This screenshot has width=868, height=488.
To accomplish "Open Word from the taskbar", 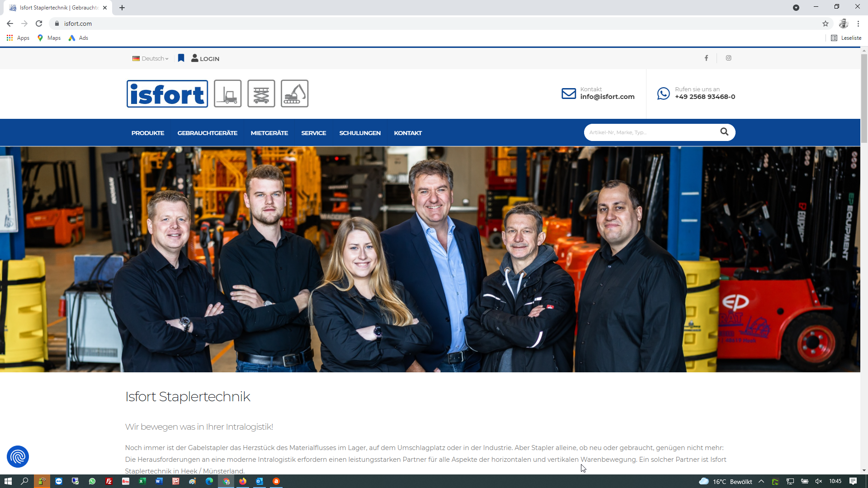I will point(159,481).
